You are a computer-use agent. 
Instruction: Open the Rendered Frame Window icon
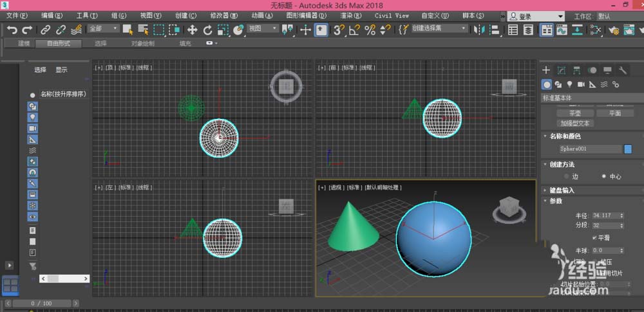click(629, 30)
